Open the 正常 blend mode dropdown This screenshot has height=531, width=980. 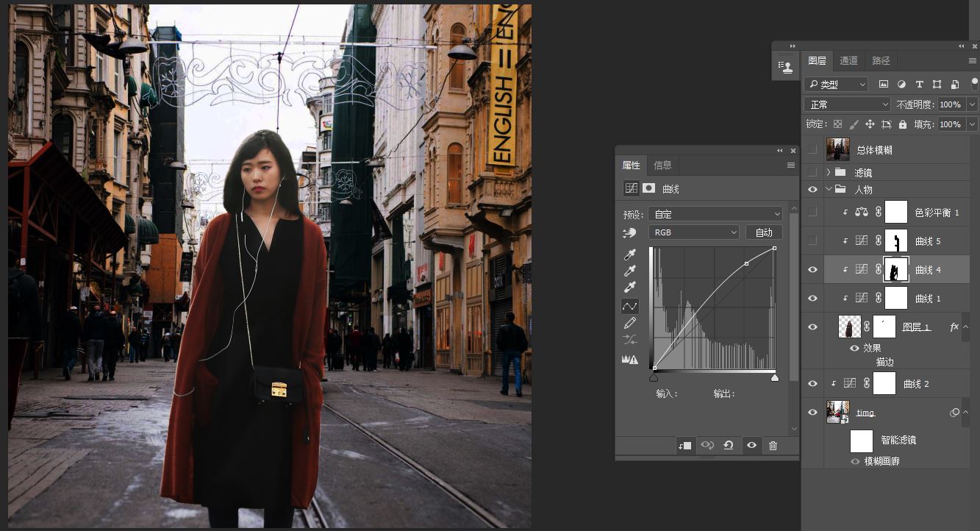(x=846, y=104)
